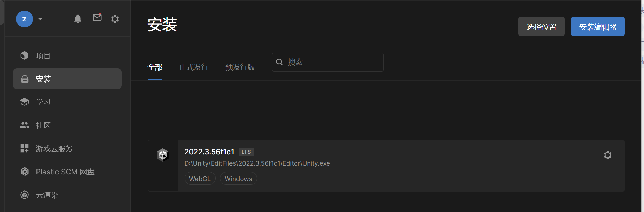Open the mail inbox icon
The height and width of the screenshot is (212, 644).
(x=97, y=17)
